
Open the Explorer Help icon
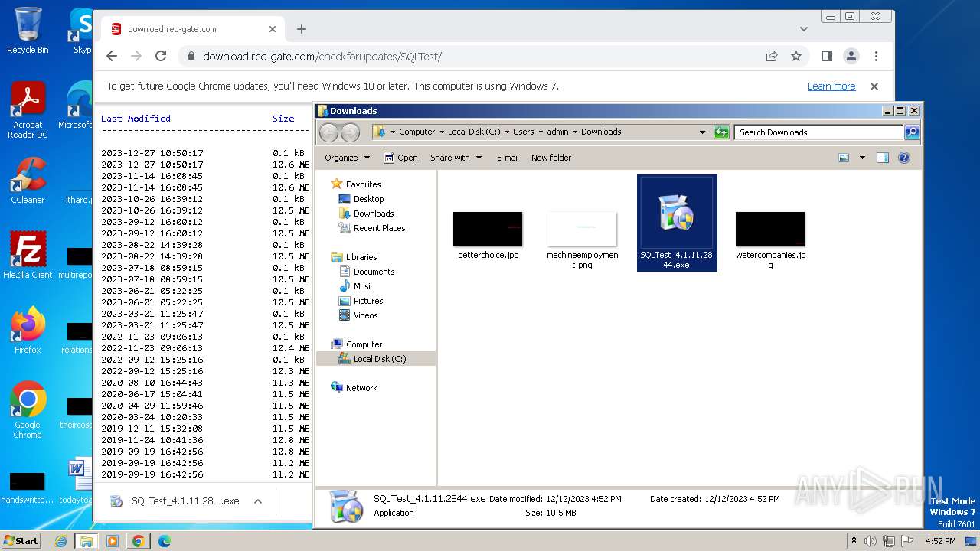[x=904, y=158]
